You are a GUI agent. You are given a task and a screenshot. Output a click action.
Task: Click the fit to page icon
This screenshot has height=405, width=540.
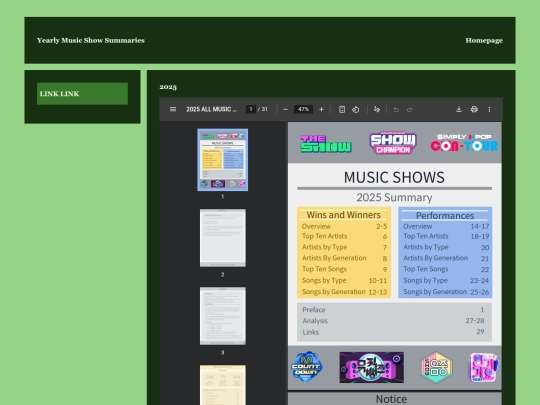[x=342, y=109]
